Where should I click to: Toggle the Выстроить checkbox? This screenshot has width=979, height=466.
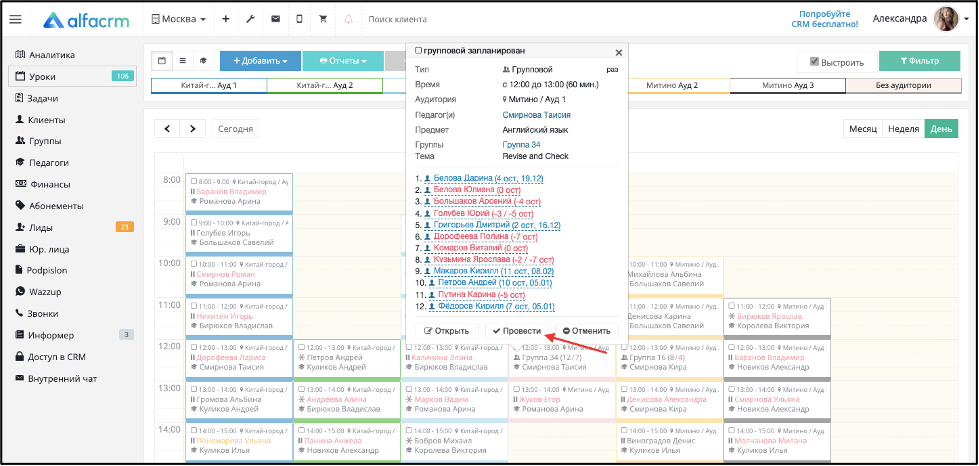tap(814, 62)
